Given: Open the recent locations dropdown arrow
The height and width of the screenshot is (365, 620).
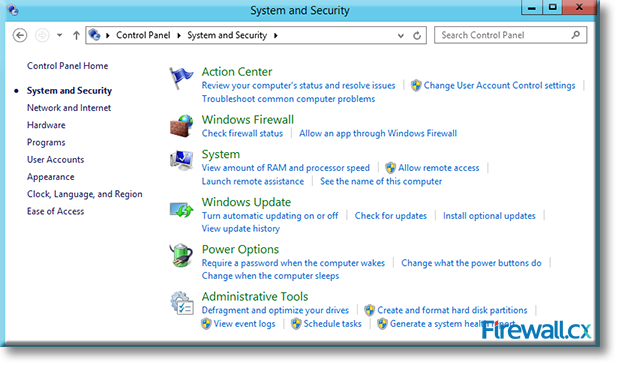Looking at the screenshot, I should click(59, 35).
